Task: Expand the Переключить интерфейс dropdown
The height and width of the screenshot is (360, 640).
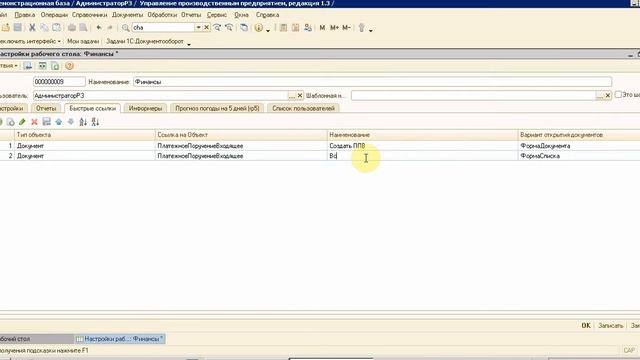Action: [59, 42]
